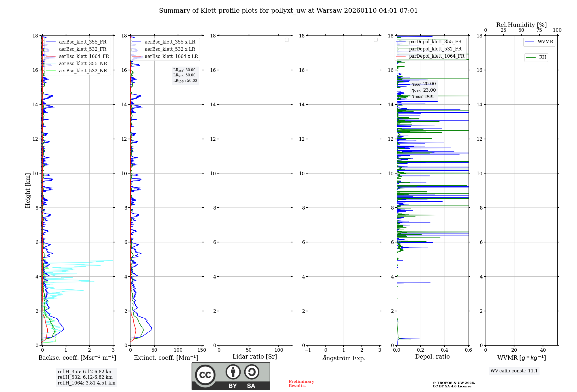Click the aerBsc_klett_532_NR legend entry
This screenshot has width=577, height=392.
pos(83,71)
